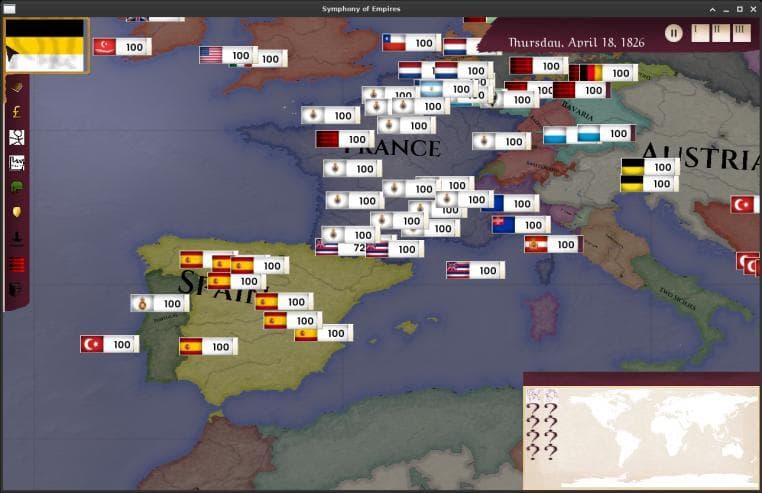The width and height of the screenshot is (762, 493).
Task: Open the black stamp sidebar icon
Action: (x=17, y=238)
